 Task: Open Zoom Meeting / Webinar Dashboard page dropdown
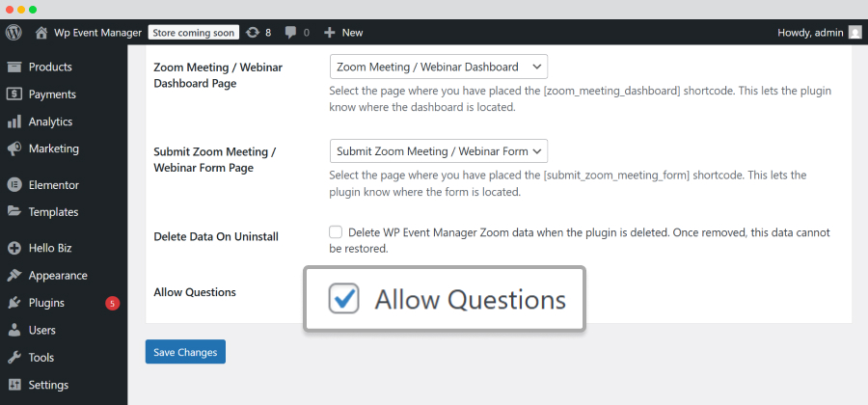tap(439, 67)
